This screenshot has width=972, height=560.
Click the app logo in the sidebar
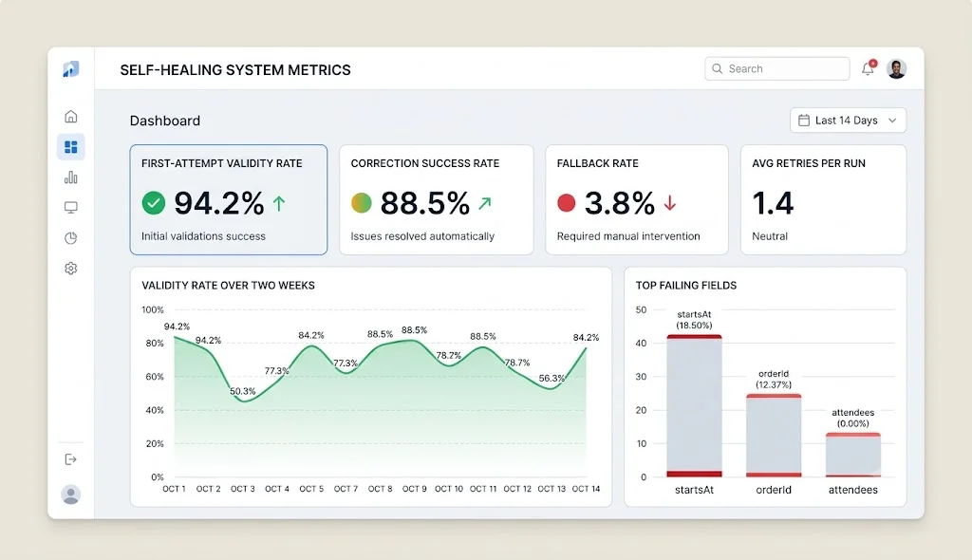pyautogui.click(x=70, y=69)
